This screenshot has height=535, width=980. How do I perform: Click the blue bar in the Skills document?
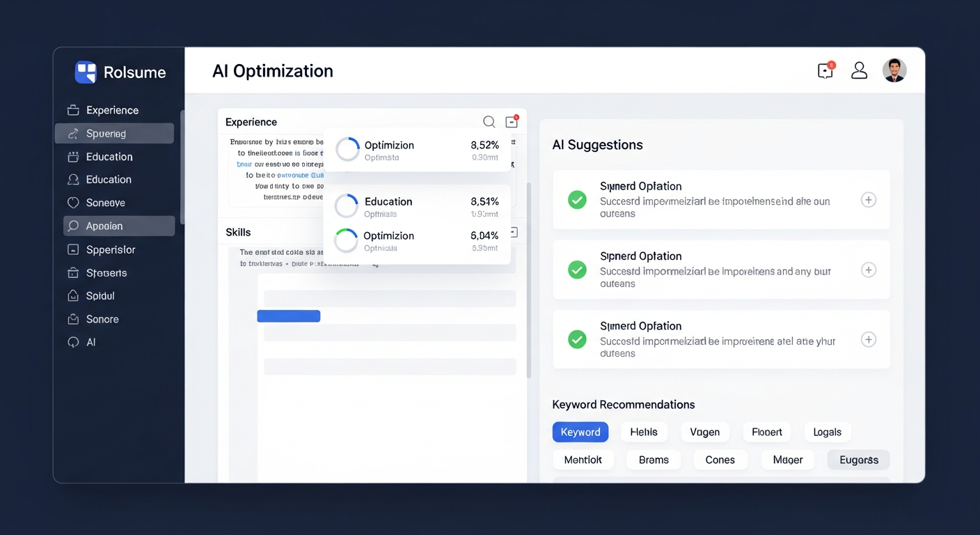(289, 316)
